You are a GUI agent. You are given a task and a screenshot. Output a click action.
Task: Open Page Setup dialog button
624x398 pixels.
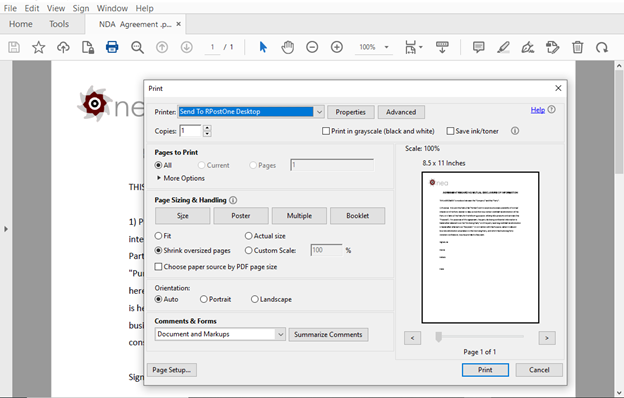click(172, 370)
